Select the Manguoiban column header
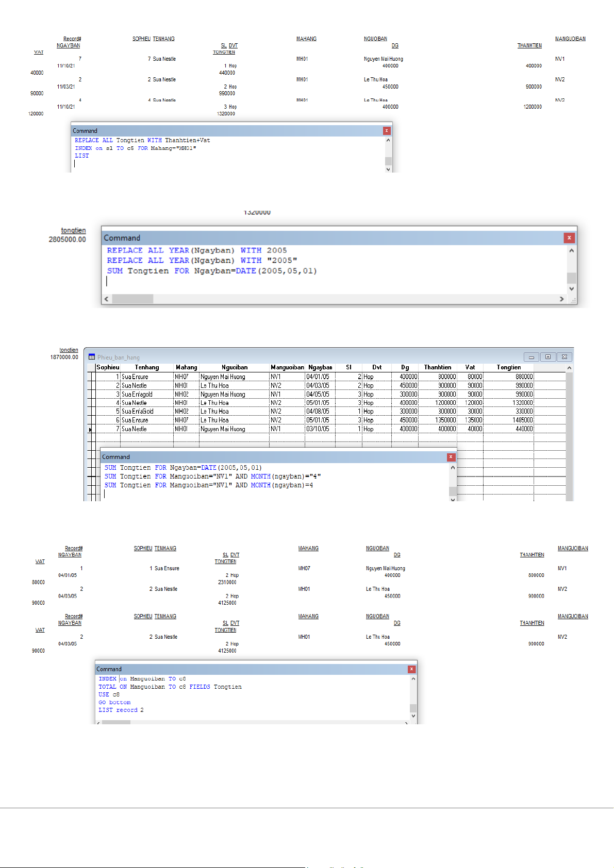This screenshot has width=614, height=868. pyautogui.click(x=287, y=367)
